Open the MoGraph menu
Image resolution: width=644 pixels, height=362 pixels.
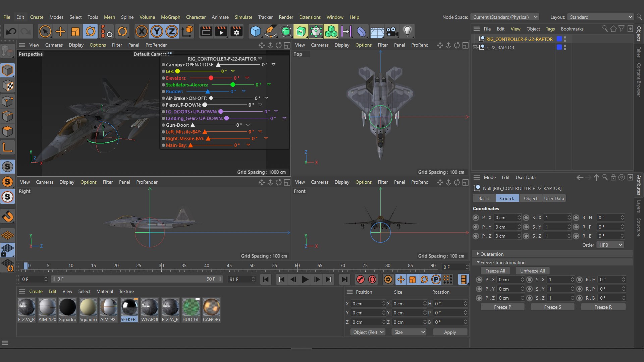tap(170, 17)
